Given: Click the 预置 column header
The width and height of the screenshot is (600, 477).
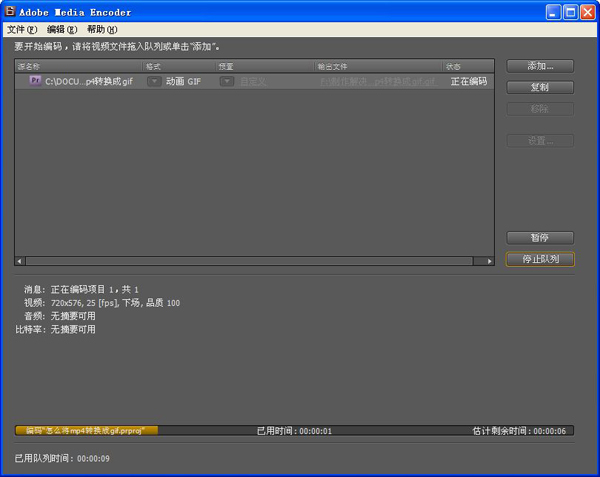Looking at the screenshot, I should [265, 67].
